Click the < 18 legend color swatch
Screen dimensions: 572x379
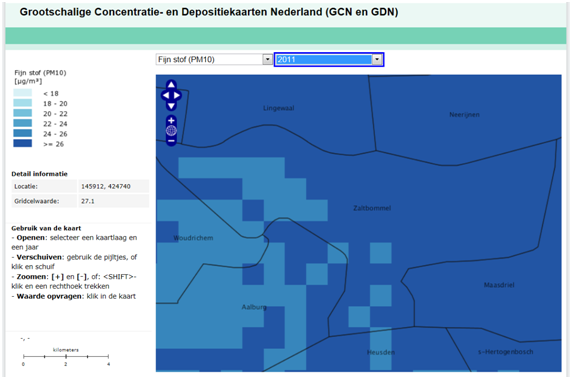click(x=23, y=93)
